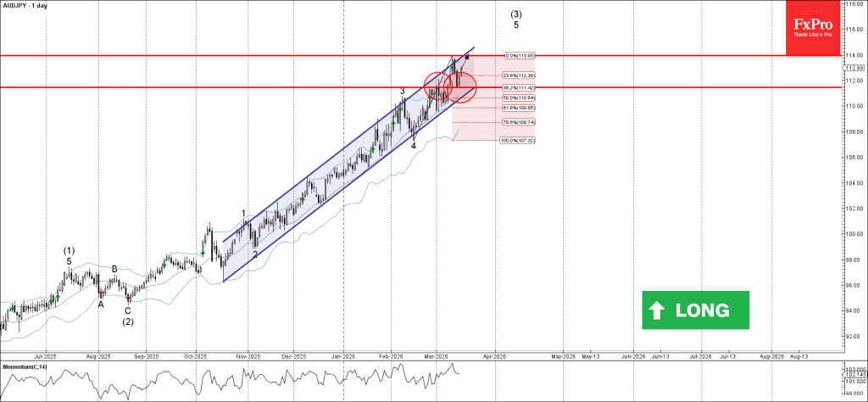868x402 pixels.
Task: Click the 38.2%(111.42) Fibonacci level label
Action: 518,87
